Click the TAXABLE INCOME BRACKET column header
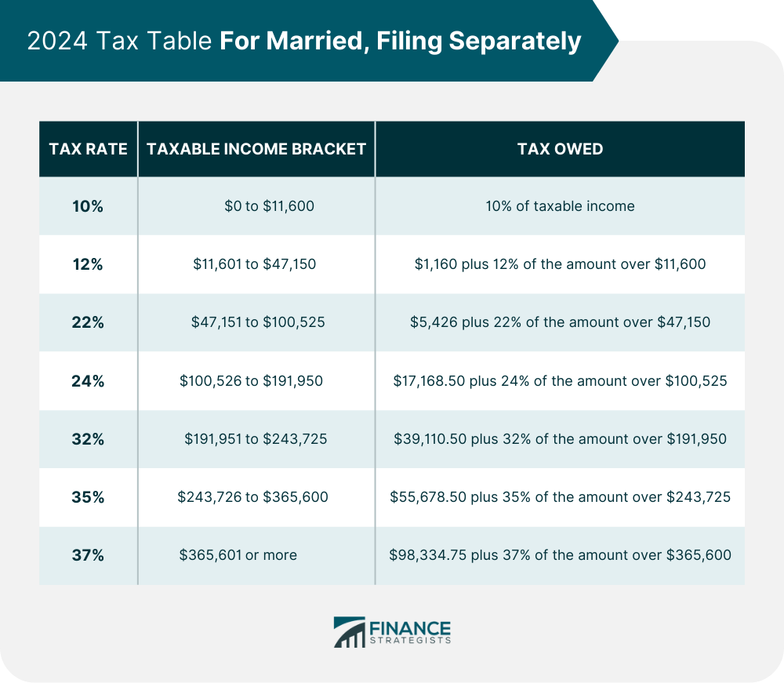The width and height of the screenshot is (784, 683). (x=256, y=149)
